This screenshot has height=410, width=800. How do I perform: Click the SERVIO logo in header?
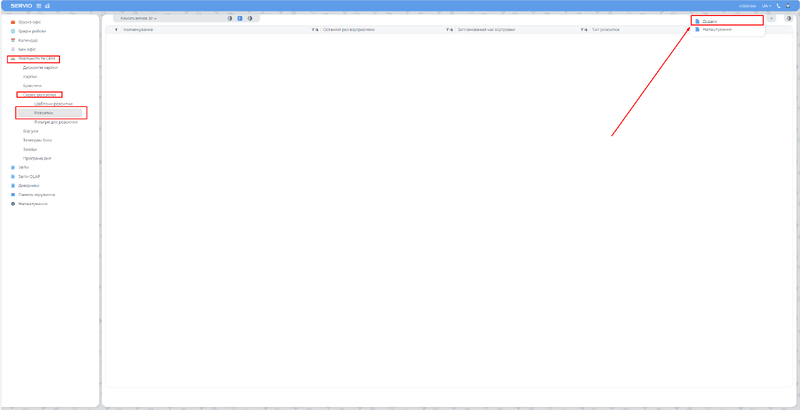click(x=21, y=6)
